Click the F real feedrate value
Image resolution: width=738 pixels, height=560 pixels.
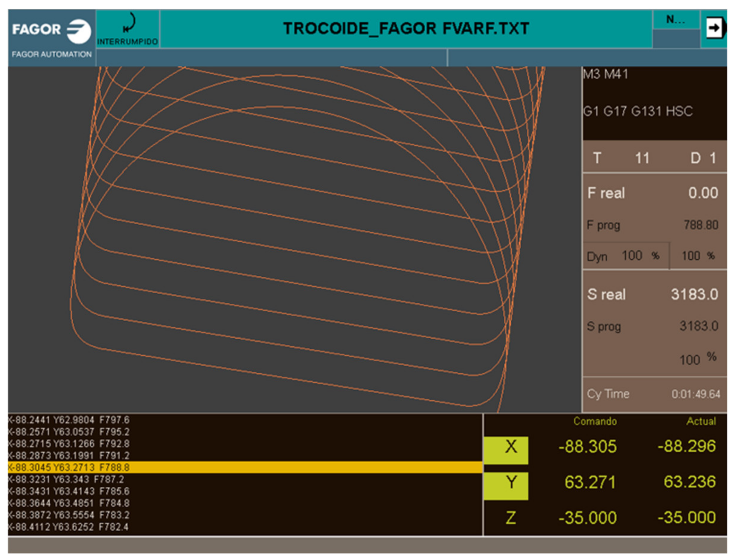703,193
